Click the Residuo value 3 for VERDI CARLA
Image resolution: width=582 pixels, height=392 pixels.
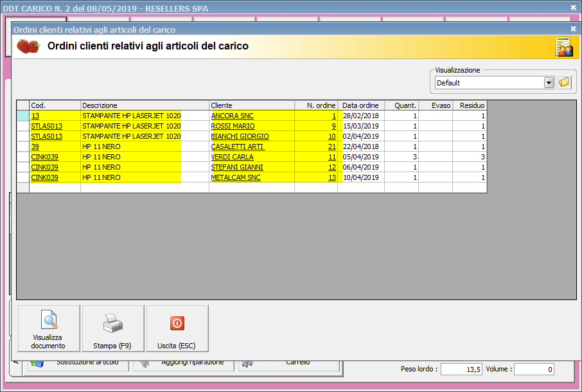pyautogui.click(x=470, y=157)
